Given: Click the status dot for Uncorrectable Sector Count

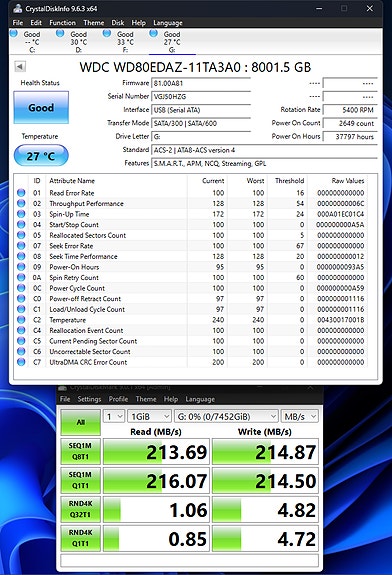Looking at the screenshot, I should 21,351.
